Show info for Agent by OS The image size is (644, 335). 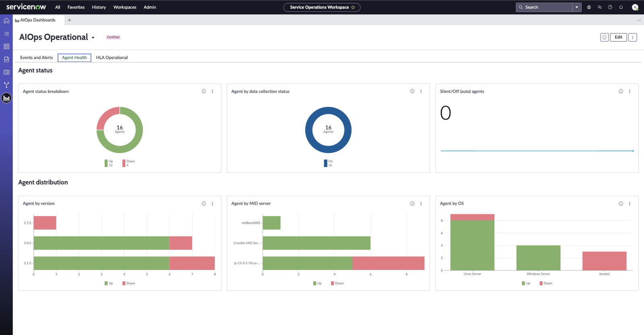coord(621,204)
